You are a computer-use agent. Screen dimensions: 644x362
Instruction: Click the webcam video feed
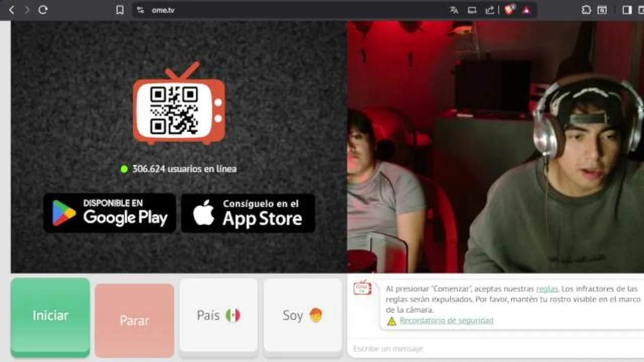(496, 147)
